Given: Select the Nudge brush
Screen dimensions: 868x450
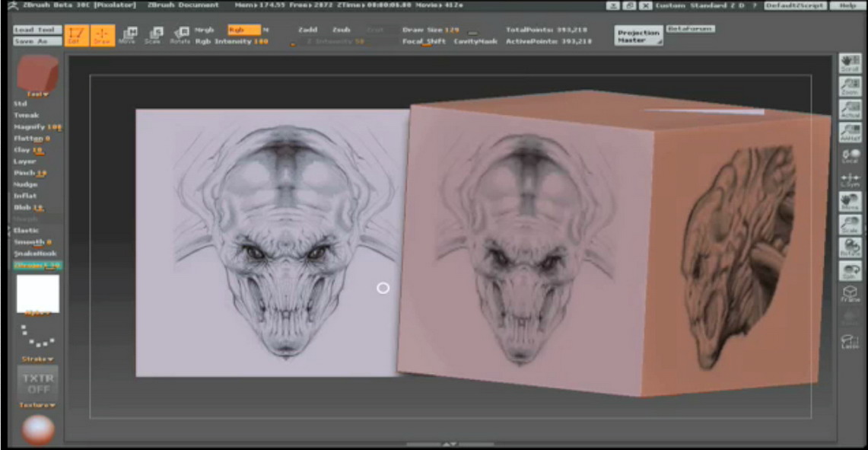Looking at the screenshot, I should [x=25, y=184].
